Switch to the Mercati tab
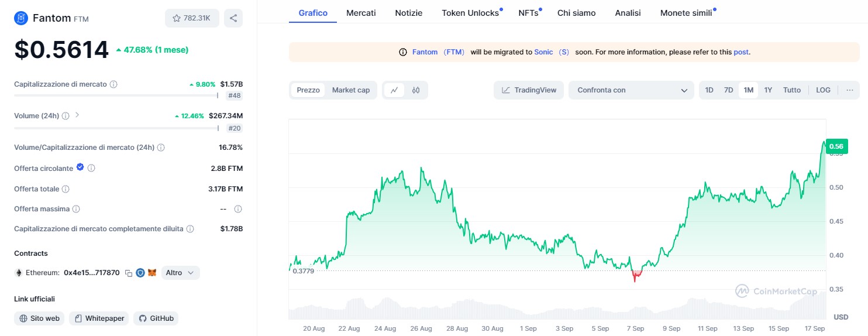 coord(361,12)
